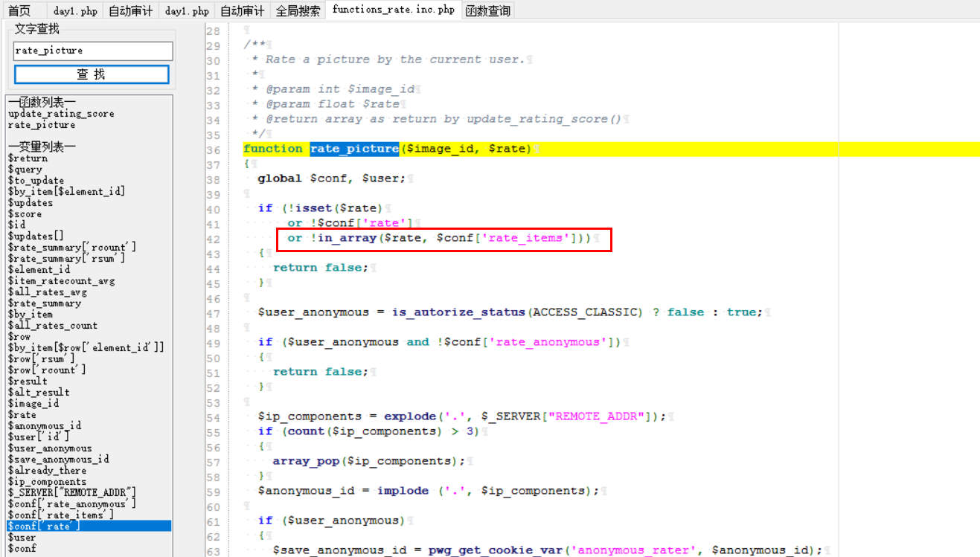
Task: Select the functions_rate.inc.php tab
Action: coord(394,10)
